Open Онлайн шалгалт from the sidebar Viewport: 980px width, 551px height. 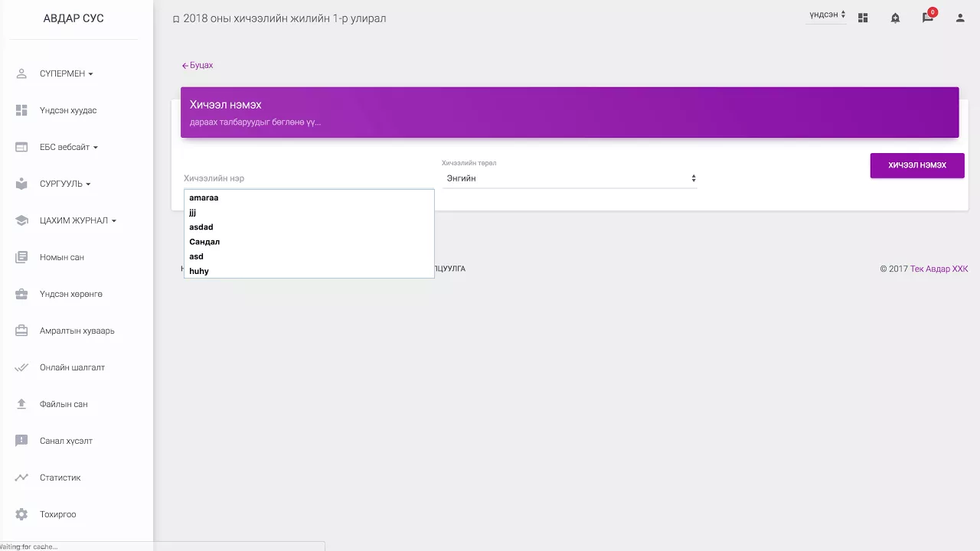pyautogui.click(x=73, y=367)
